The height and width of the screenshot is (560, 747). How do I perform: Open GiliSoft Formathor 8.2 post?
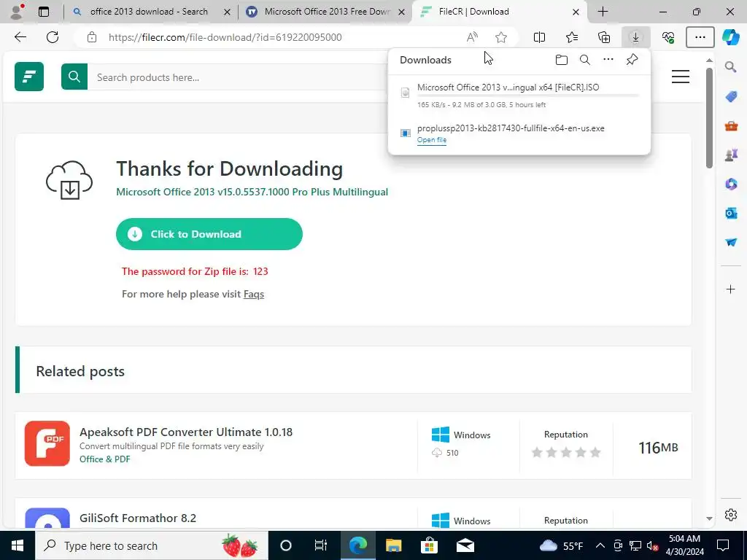(138, 518)
